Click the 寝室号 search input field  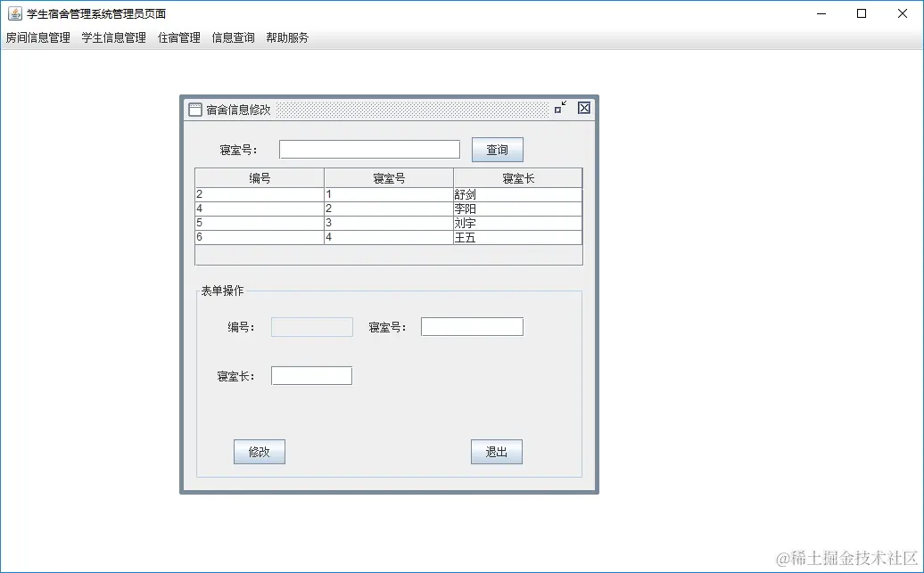coord(369,148)
